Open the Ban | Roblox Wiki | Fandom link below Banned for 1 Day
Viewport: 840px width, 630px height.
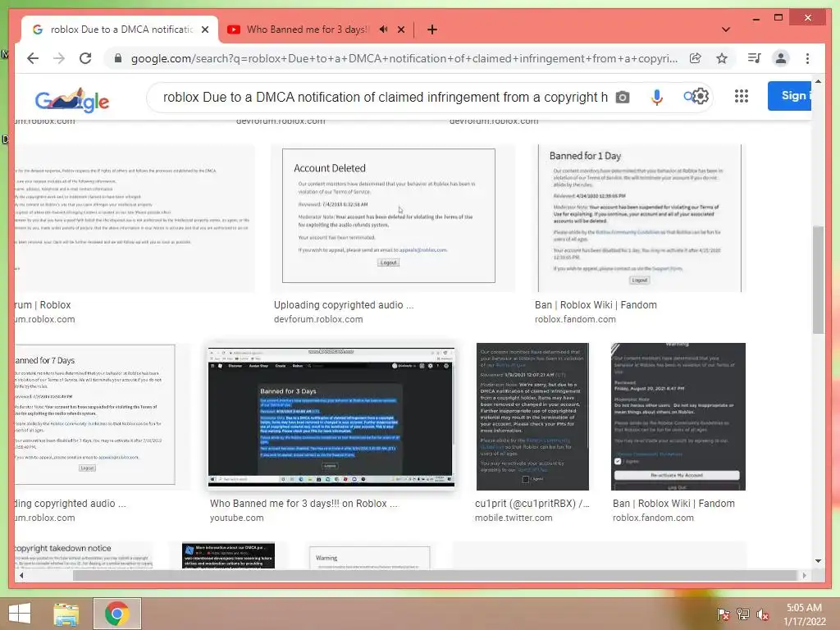click(x=596, y=305)
